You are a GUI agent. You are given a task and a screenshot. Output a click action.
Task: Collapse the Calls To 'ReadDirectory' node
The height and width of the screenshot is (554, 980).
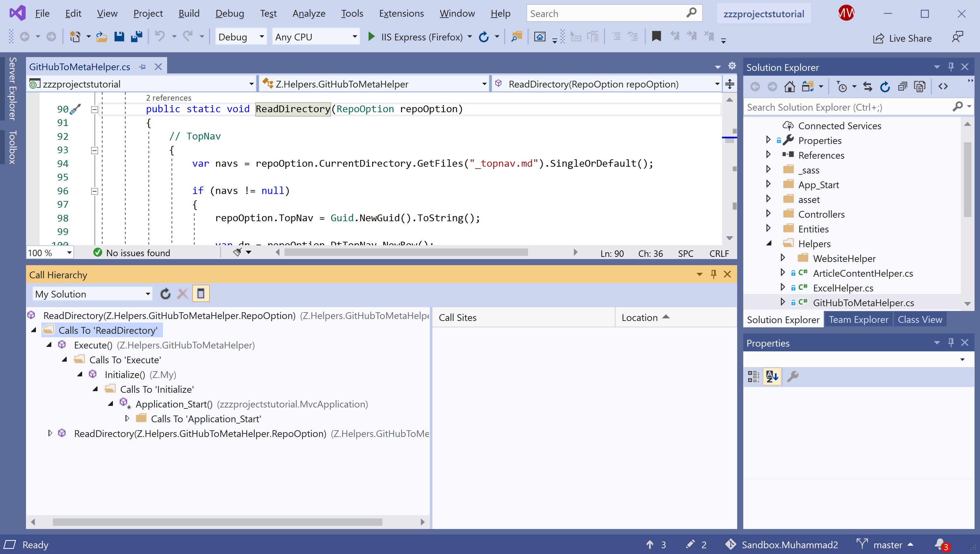click(x=34, y=330)
